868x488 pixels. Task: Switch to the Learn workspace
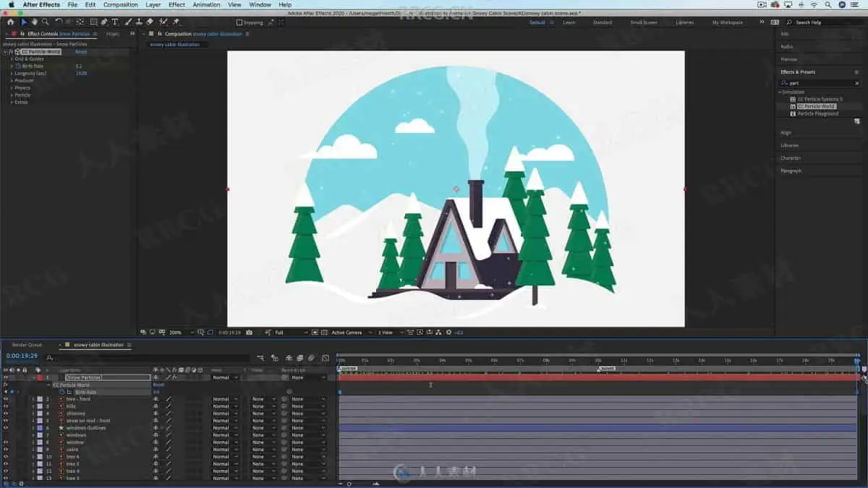(569, 22)
